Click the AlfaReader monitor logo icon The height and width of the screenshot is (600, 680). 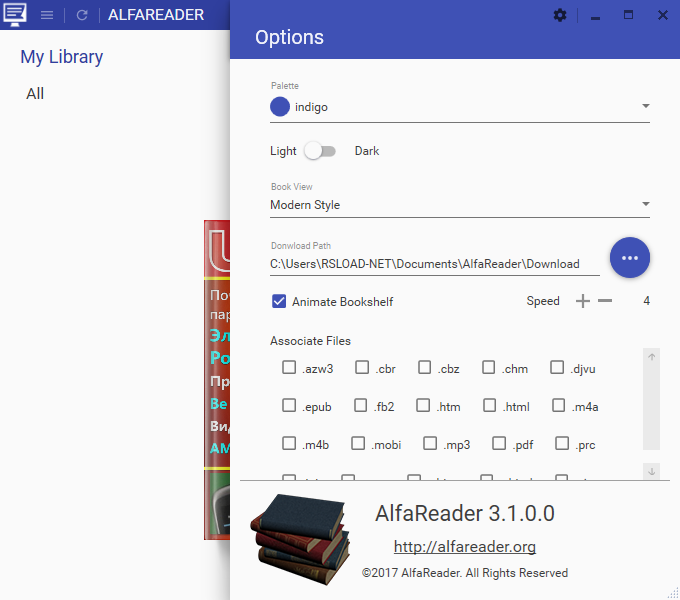[x=15, y=14]
